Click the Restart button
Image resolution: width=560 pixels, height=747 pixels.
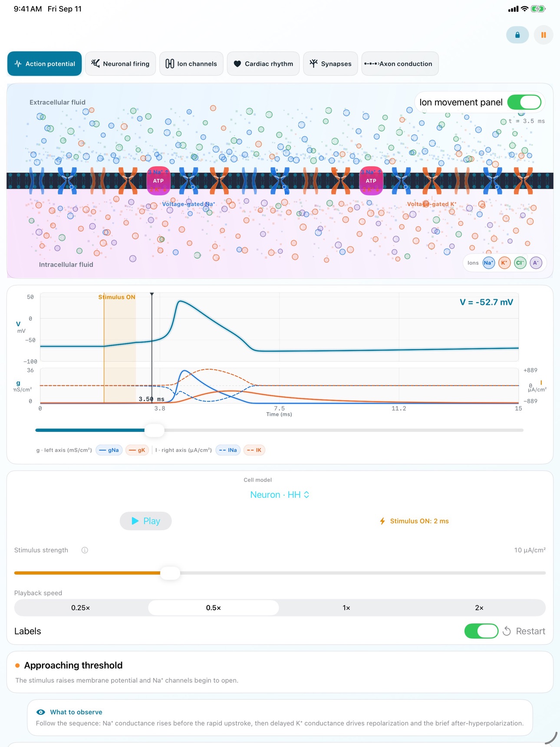[x=524, y=631]
